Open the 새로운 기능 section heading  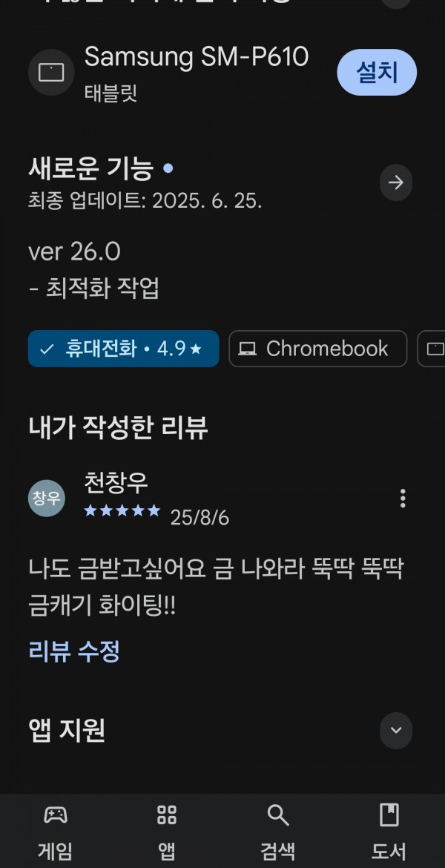[90, 169]
